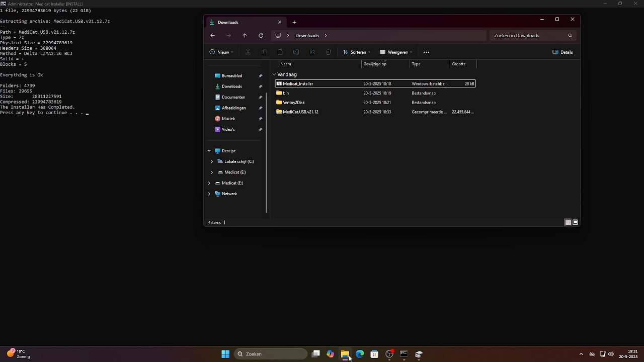644x362 pixels.
Task: Click Downloads in the address breadcrumb
Action: (307, 36)
